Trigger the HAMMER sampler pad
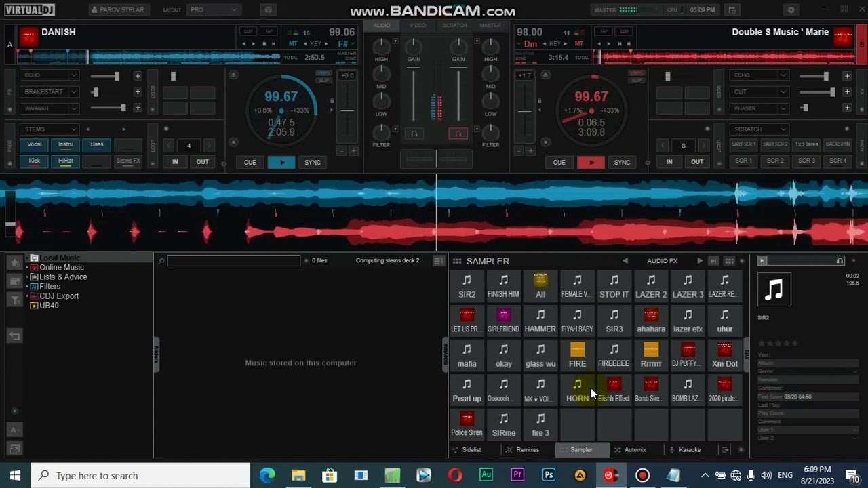This screenshot has height=488, width=868. [540, 321]
